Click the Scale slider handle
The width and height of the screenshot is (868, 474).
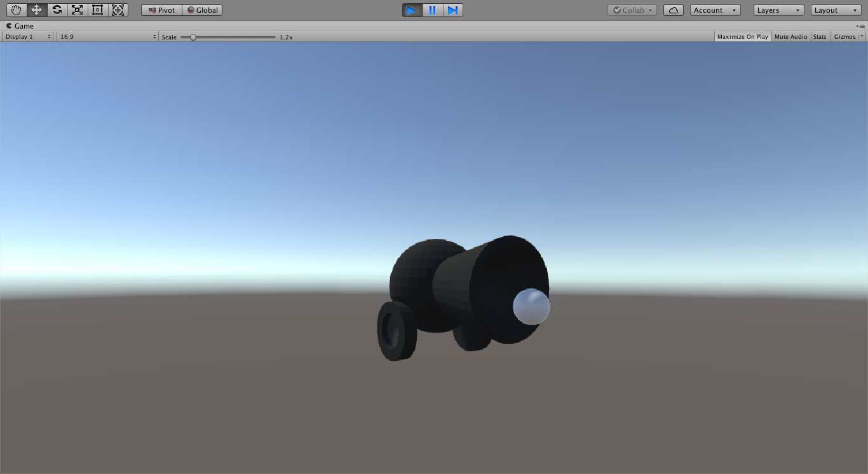point(193,37)
